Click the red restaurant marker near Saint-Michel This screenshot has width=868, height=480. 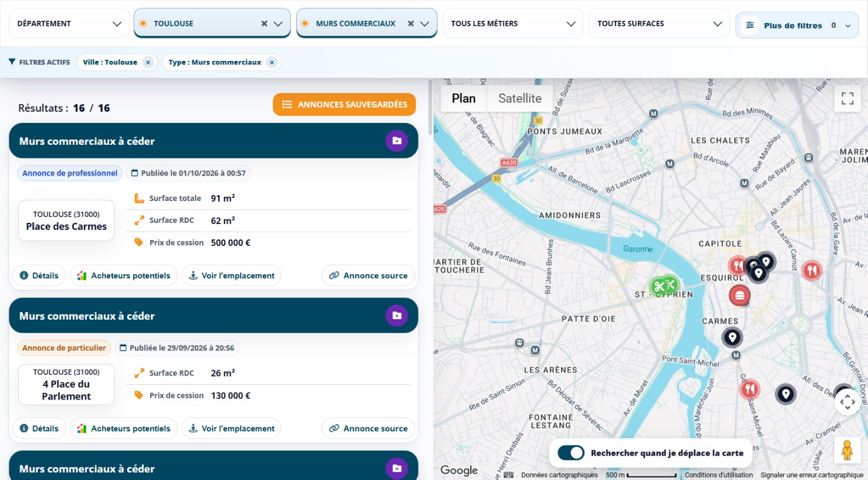click(x=750, y=389)
